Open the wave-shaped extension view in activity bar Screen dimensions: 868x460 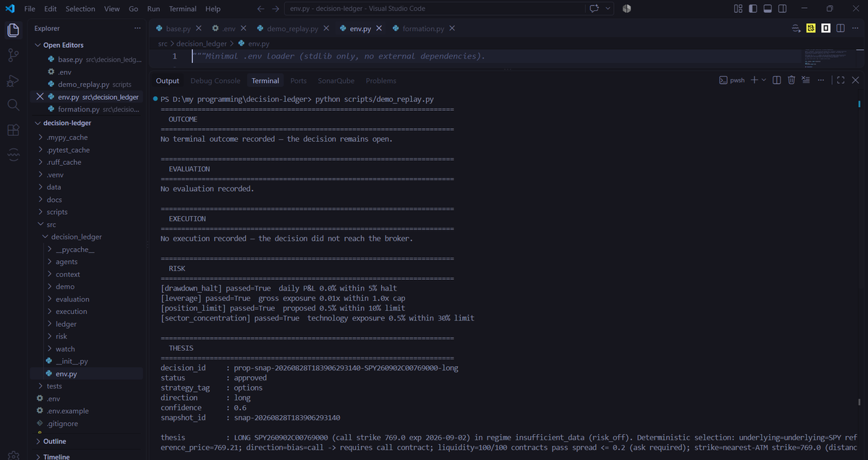click(13, 155)
